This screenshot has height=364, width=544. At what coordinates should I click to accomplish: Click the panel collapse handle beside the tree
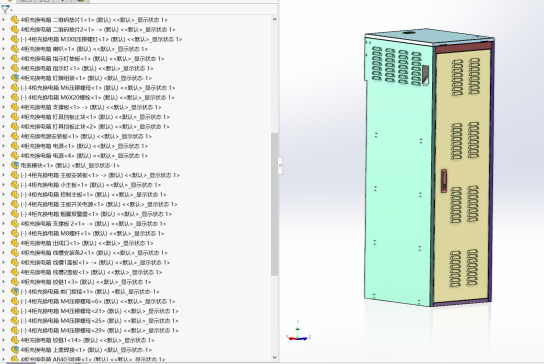coord(281,166)
